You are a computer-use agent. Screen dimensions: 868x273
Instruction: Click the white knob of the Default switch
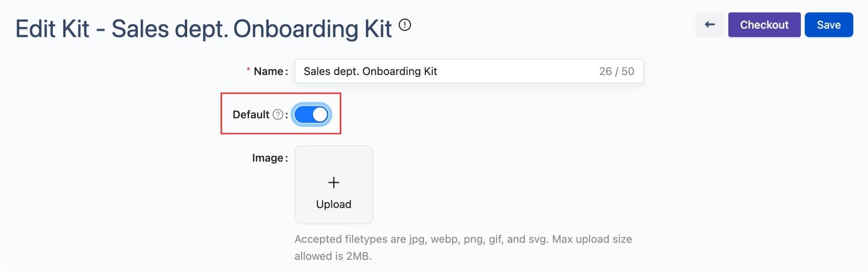pyautogui.click(x=320, y=115)
